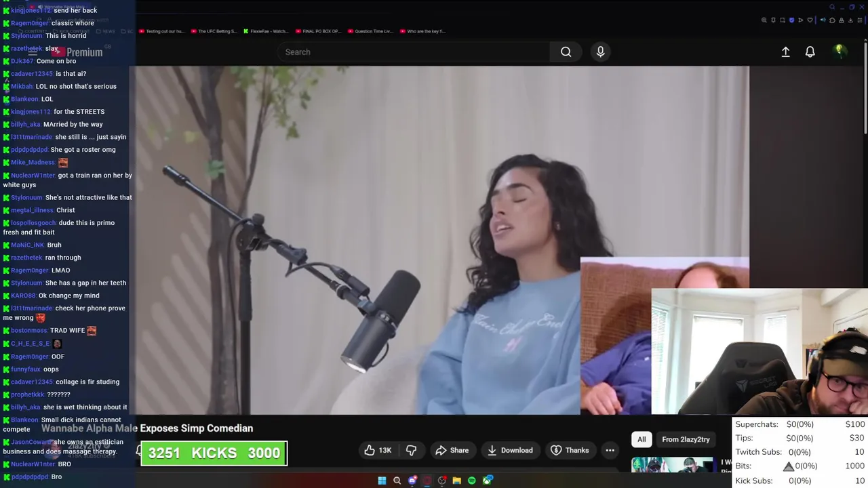868x488 pixels.
Task: Select the All filter chip
Action: click(642, 439)
